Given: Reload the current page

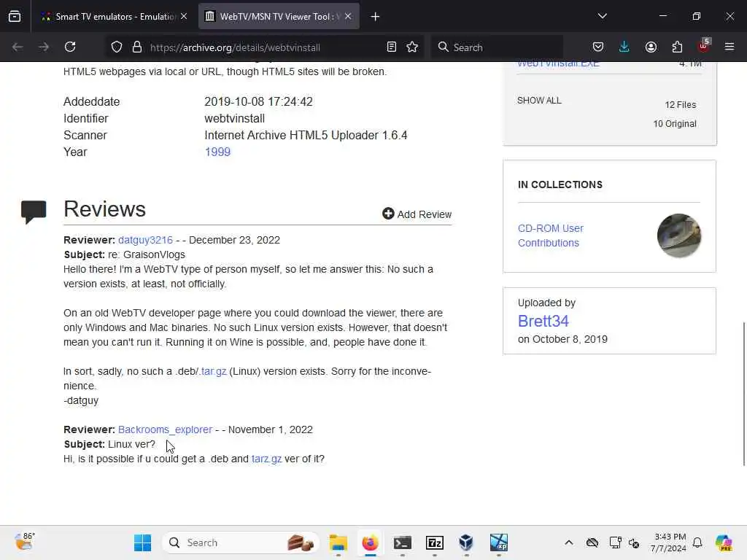Looking at the screenshot, I should pos(70,47).
